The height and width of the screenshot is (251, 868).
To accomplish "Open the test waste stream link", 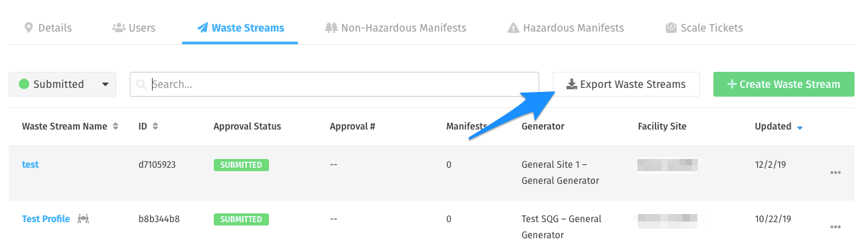I will 30,164.
